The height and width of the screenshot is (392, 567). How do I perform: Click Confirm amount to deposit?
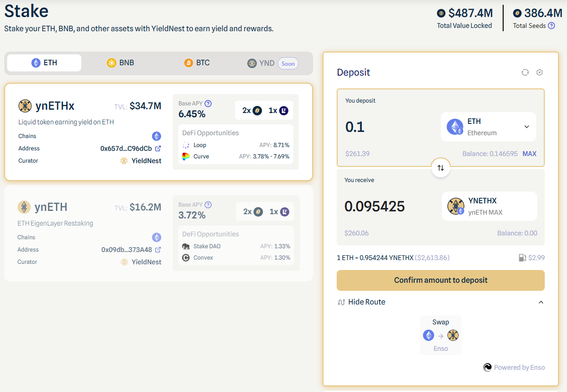(440, 280)
